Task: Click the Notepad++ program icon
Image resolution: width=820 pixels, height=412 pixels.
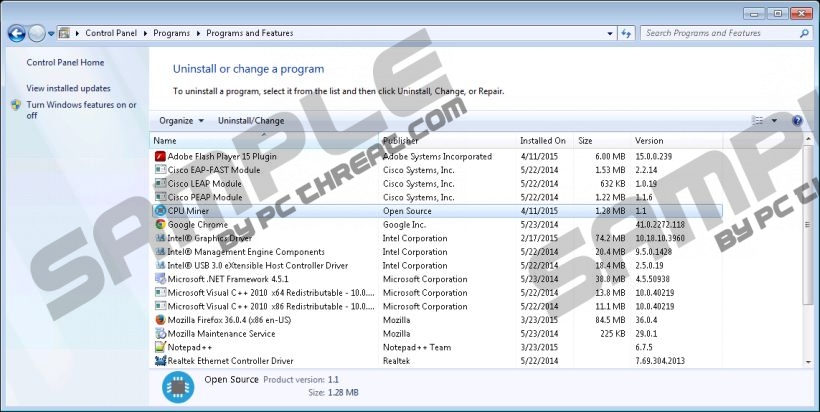Action: 161,347
